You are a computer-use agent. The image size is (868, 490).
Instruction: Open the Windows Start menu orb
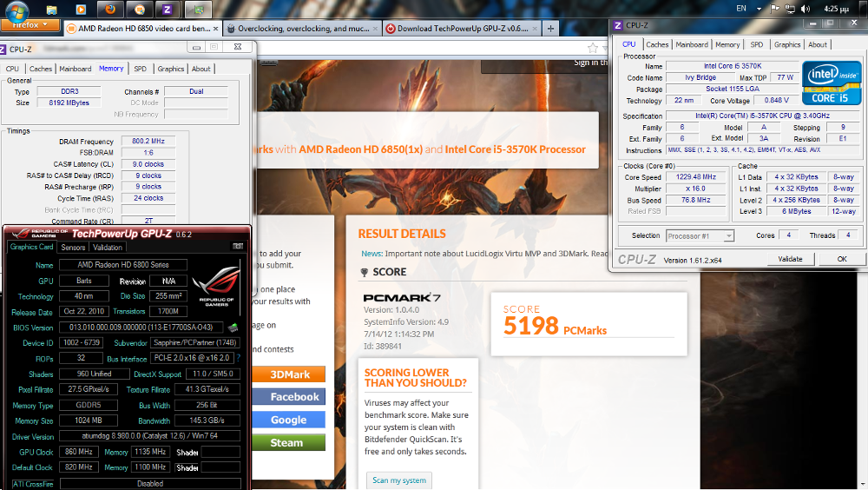click(x=16, y=10)
